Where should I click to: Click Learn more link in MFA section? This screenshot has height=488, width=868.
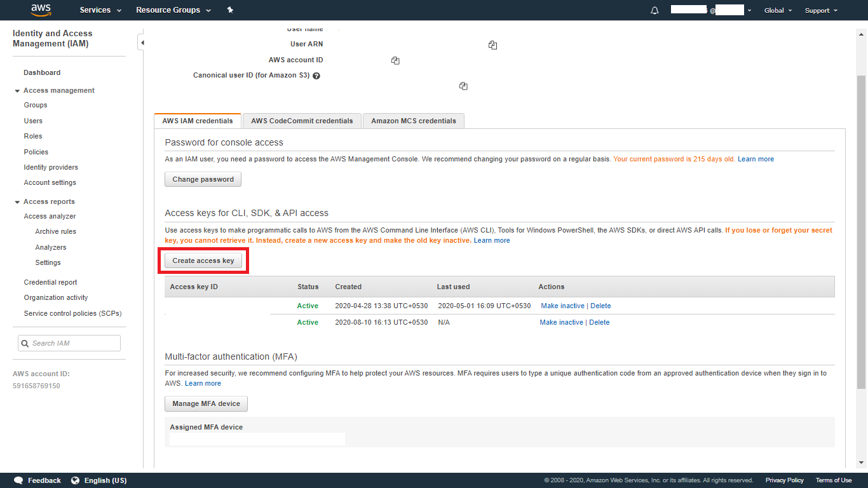pos(203,383)
